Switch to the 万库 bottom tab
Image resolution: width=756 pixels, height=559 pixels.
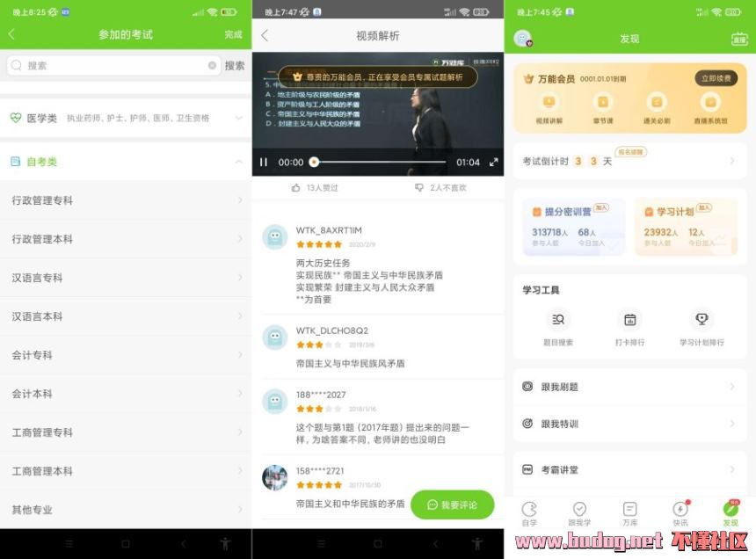pos(629,513)
